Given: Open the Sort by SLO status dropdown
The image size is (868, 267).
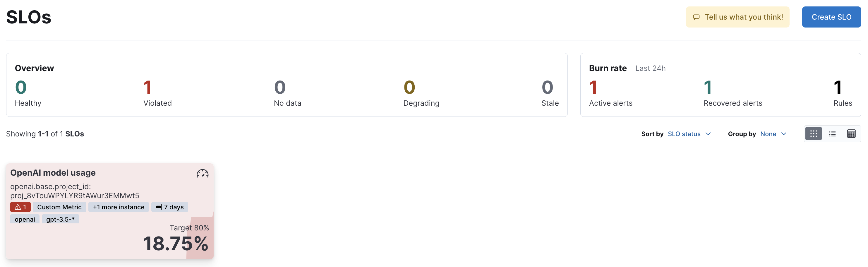Looking at the screenshot, I should click(x=684, y=134).
